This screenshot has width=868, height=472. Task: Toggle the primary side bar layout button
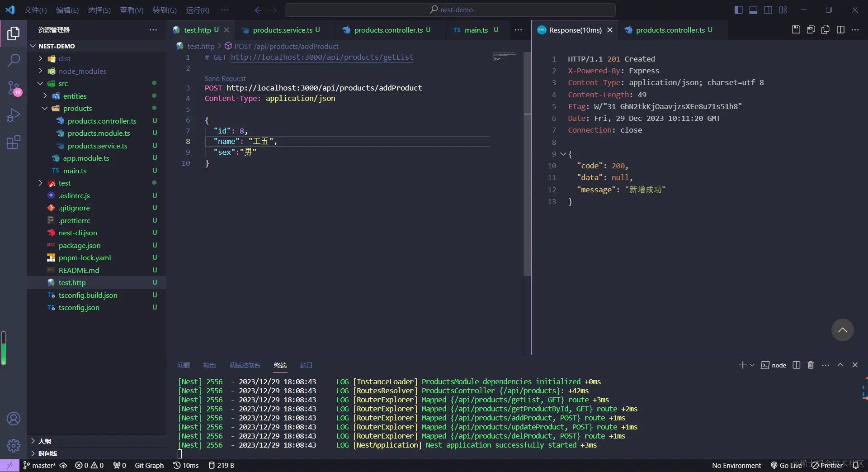[x=739, y=10]
